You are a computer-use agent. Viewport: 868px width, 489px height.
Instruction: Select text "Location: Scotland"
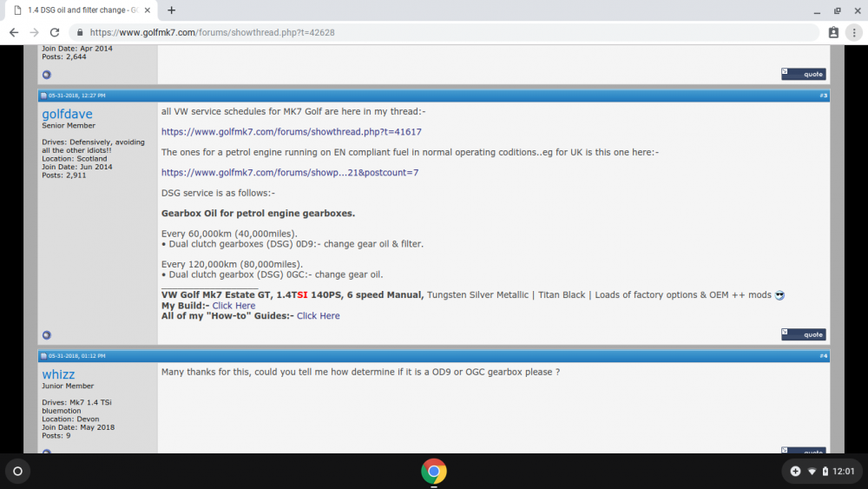pyautogui.click(x=74, y=158)
